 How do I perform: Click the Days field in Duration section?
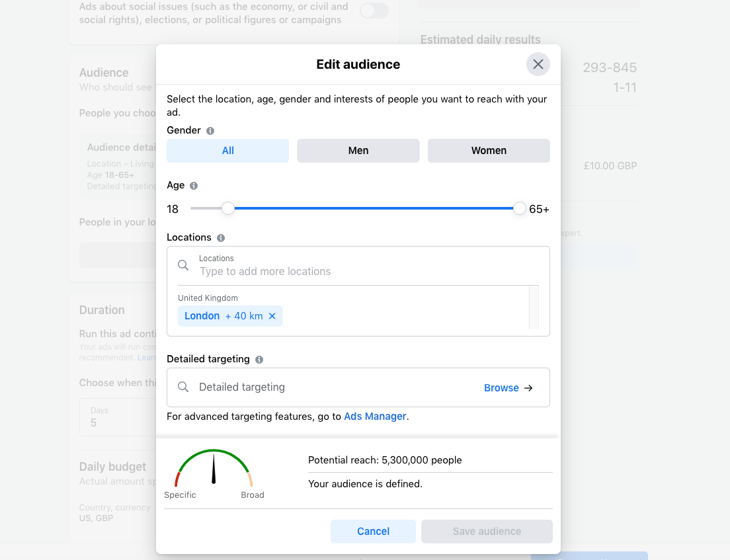118,417
